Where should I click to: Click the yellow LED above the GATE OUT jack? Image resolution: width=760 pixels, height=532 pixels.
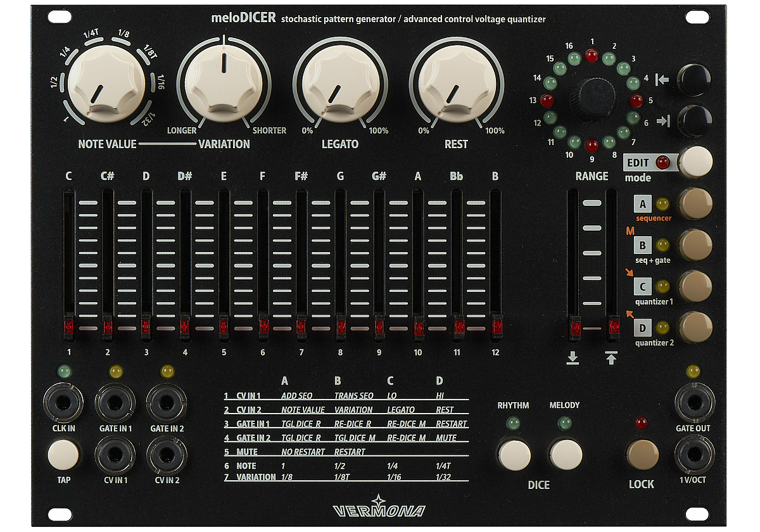click(693, 371)
